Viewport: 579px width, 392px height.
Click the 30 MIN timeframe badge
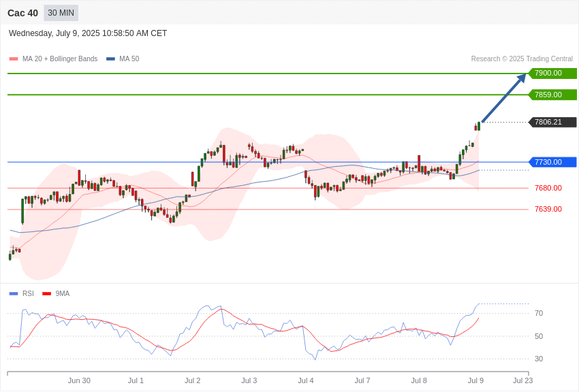coord(61,13)
